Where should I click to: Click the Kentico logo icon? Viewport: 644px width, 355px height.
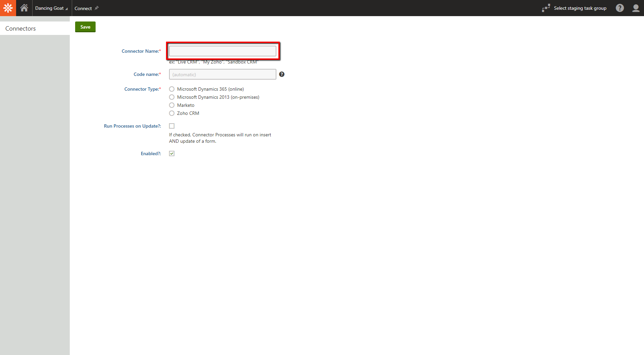coord(8,8)
